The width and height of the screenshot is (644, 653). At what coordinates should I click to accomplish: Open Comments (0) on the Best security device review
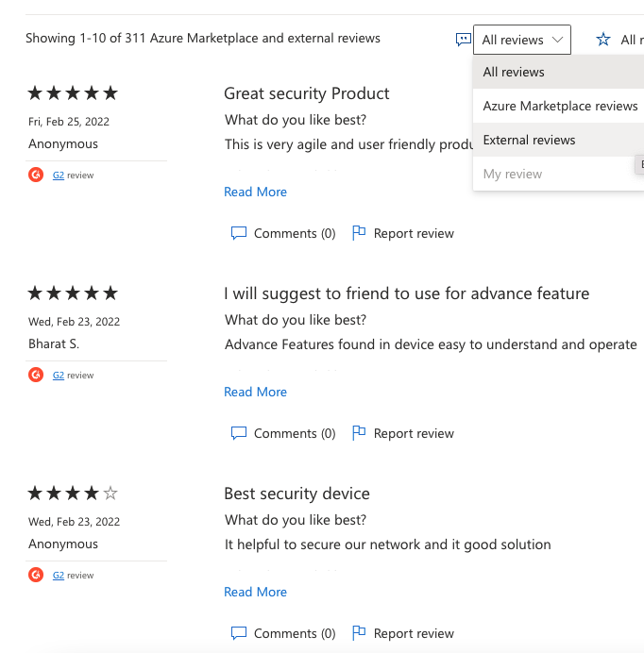point(294,633)
